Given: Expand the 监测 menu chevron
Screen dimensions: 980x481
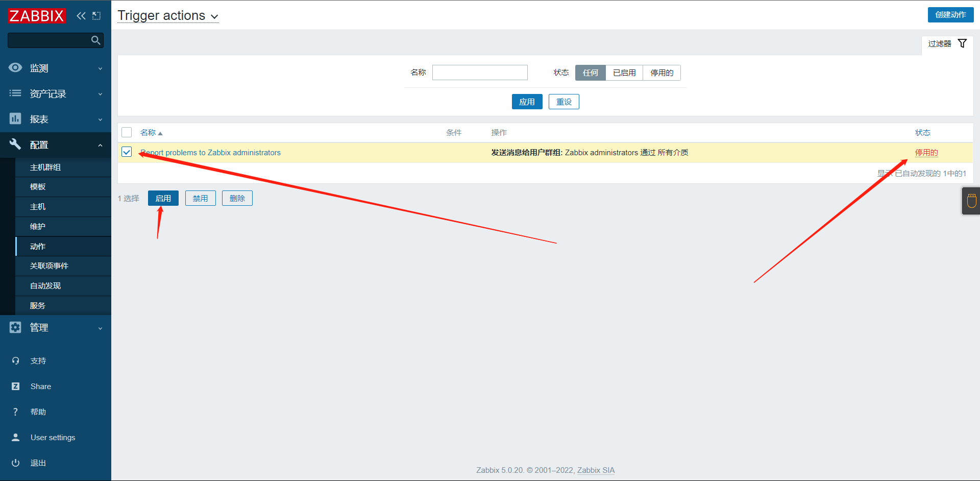Looking at the screenshot, I should 100,68.
